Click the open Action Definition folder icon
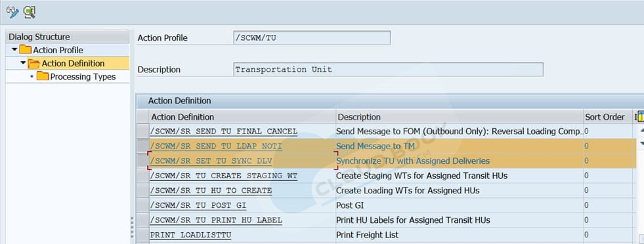 point(33,63)
